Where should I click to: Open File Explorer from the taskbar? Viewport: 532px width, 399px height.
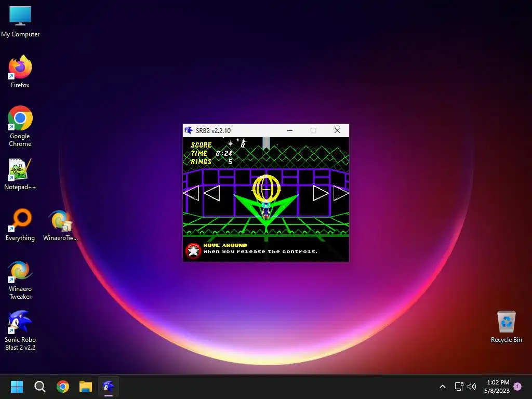point(86,387)
